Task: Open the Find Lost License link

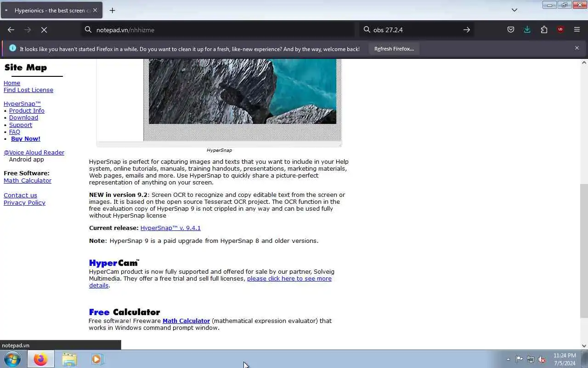Action: [28, 90]
